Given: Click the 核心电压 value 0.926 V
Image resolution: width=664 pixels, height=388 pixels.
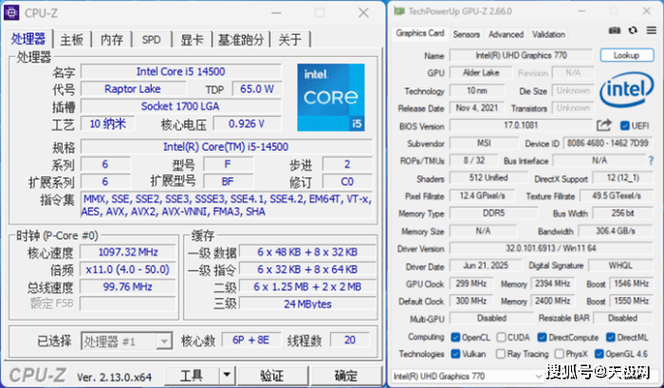Looking at the screenshot, I should click(x=246, y=124).
